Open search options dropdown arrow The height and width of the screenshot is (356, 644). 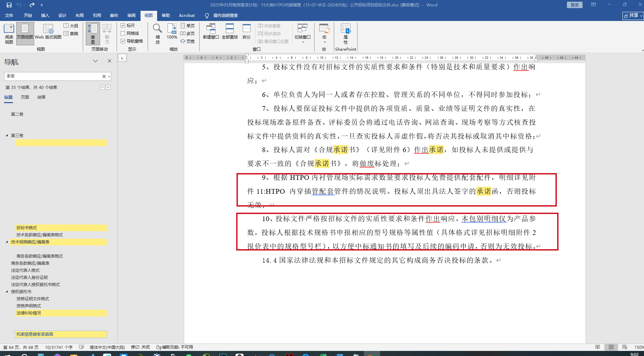[x=109, y=76]
